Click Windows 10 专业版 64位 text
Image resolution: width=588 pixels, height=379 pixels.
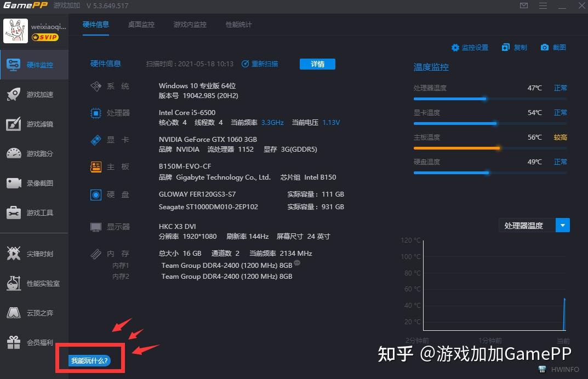click(197, 86)
